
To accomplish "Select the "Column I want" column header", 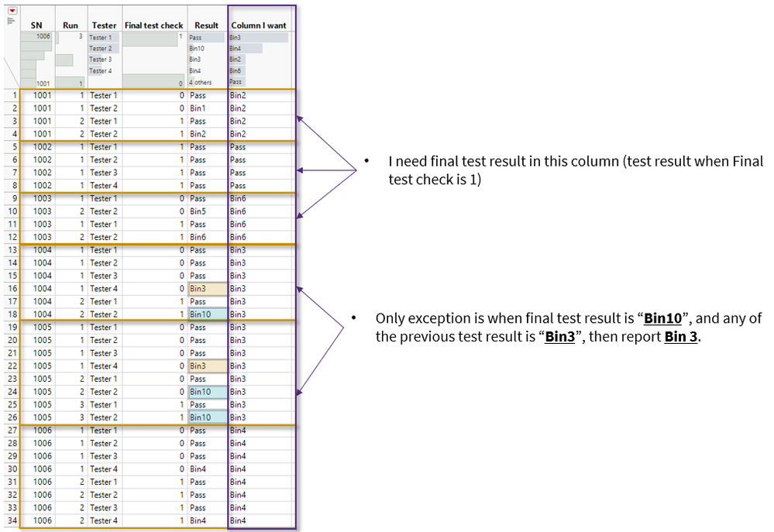I will coord(257,25).
